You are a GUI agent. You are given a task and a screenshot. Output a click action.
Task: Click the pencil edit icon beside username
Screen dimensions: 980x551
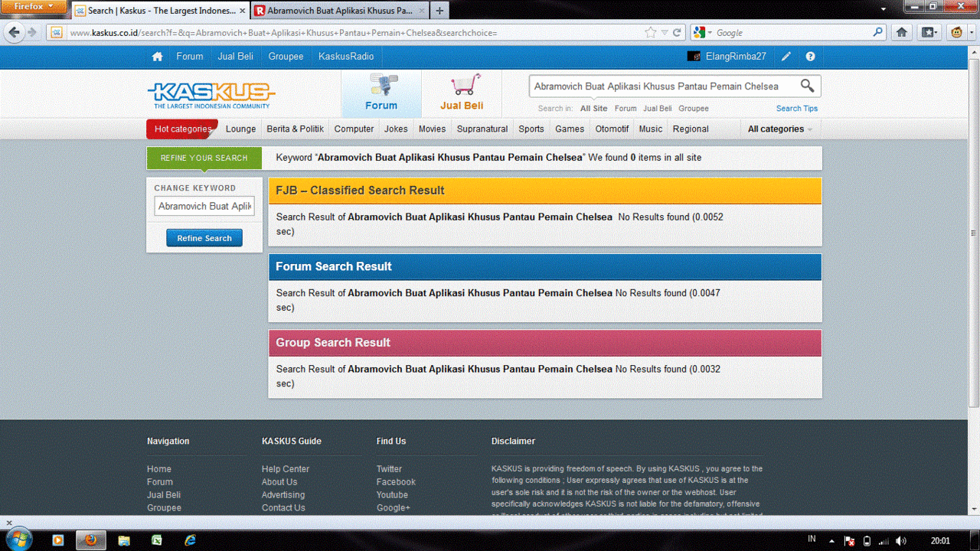pos(786,57)
